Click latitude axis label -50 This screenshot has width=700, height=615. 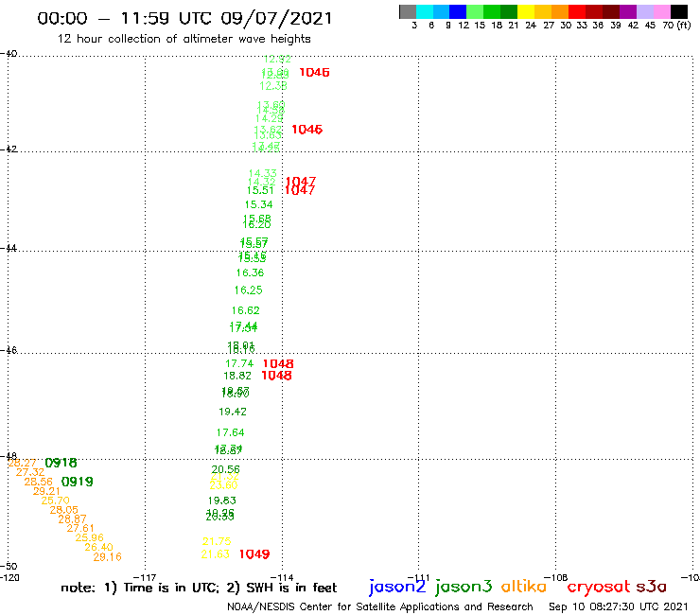[9, 567]
